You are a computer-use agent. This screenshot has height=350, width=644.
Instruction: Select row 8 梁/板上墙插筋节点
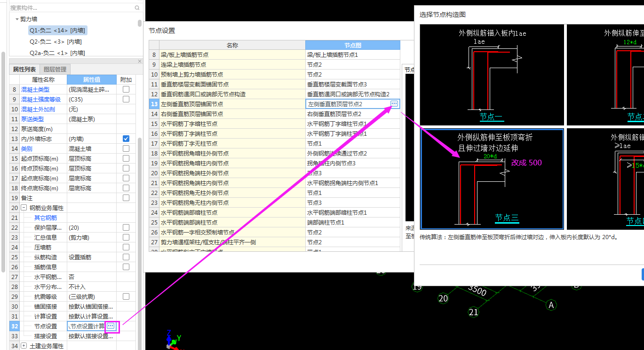pyautogui.click(x=232, y=54)
